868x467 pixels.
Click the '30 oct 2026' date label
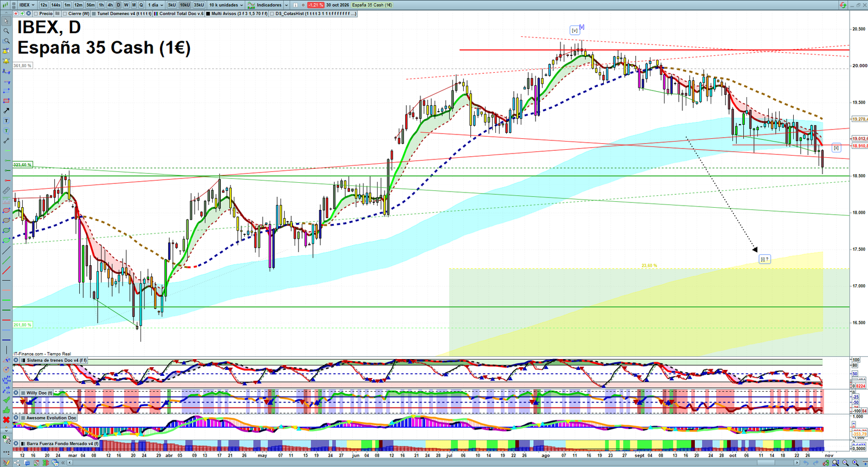[337, 5]
